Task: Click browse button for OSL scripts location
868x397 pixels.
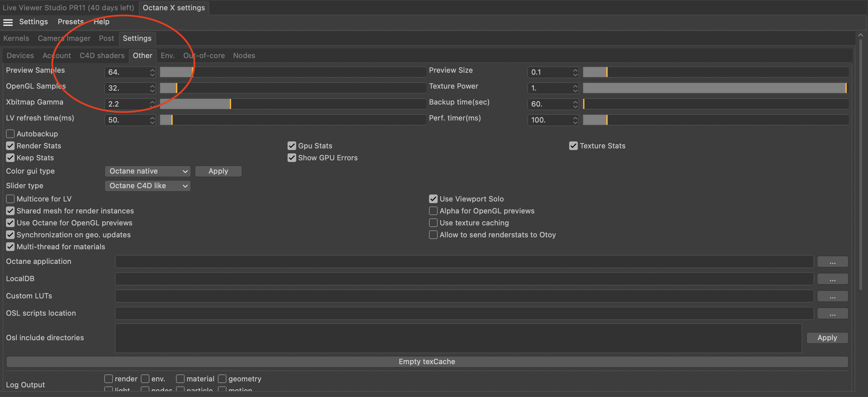Action: 832,313
